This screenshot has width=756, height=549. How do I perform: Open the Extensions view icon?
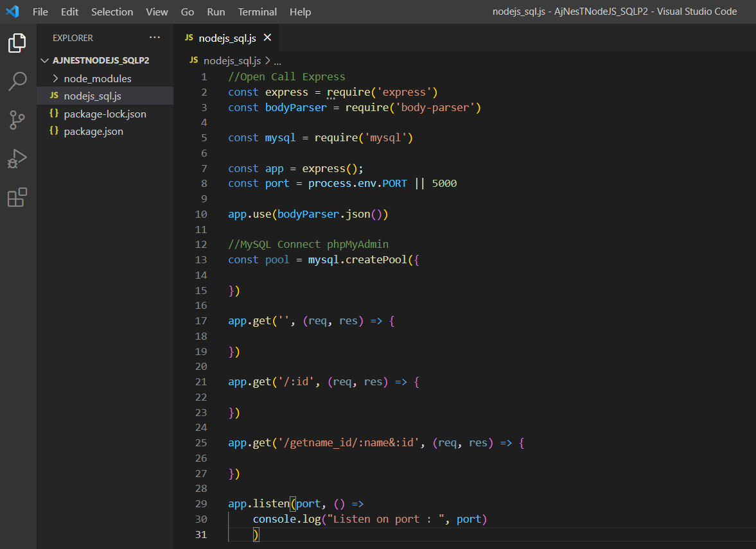(17, 198)
